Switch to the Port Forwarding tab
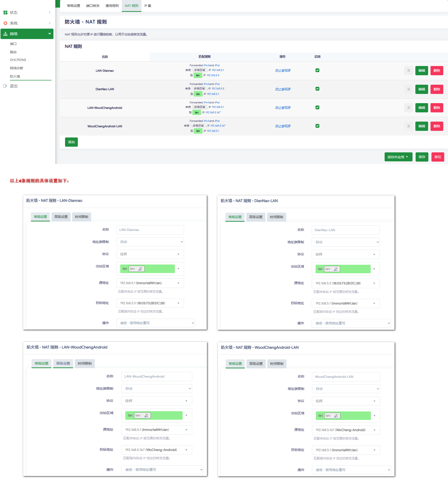The width and height of the screenshot is (448, 494). tap(92, 6)
